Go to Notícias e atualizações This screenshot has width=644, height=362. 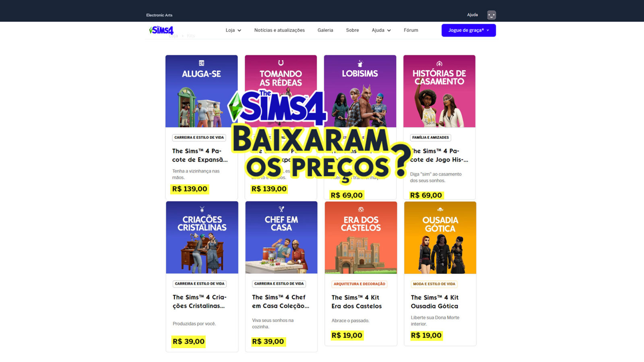[279, 30]
